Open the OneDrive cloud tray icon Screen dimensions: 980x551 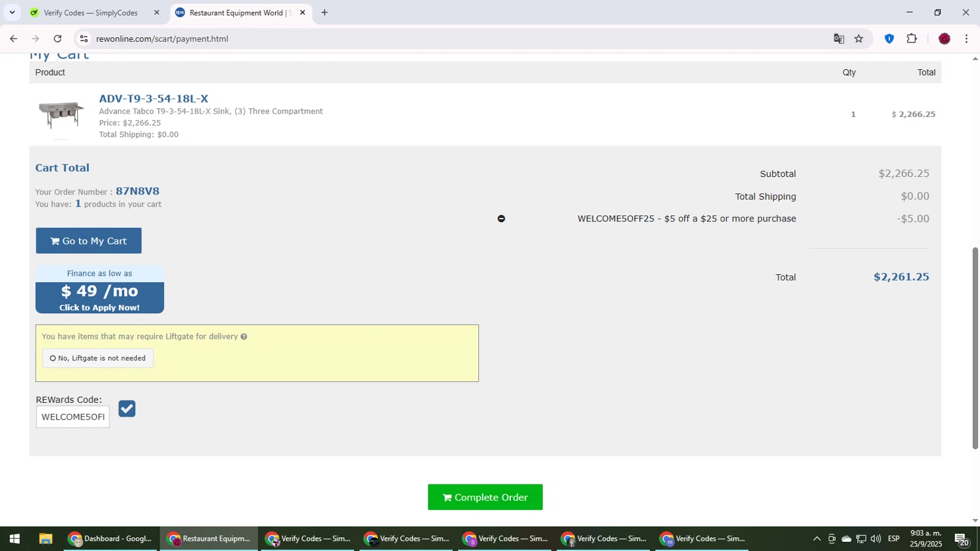tap(846, 539)
